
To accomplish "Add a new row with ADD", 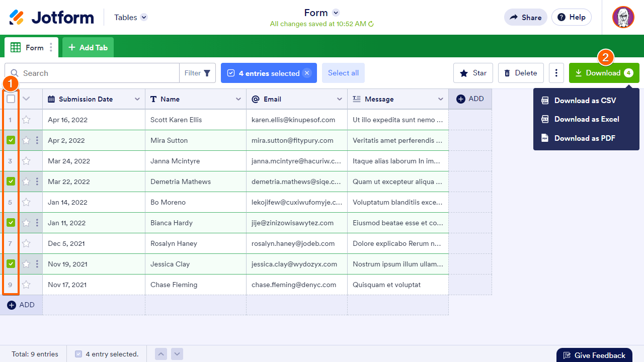I will pyautogui.click(x=21, y=305).
